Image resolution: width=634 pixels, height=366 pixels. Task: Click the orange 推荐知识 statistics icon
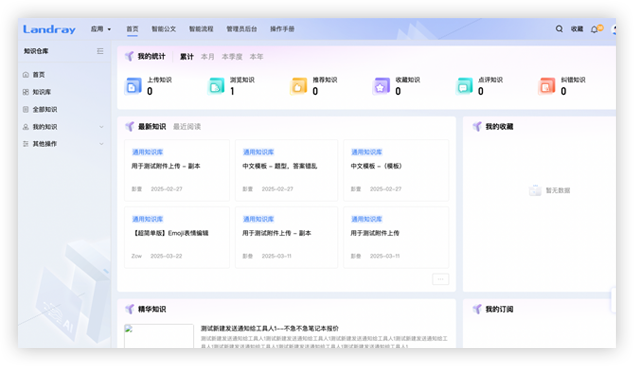pos(299,86)
